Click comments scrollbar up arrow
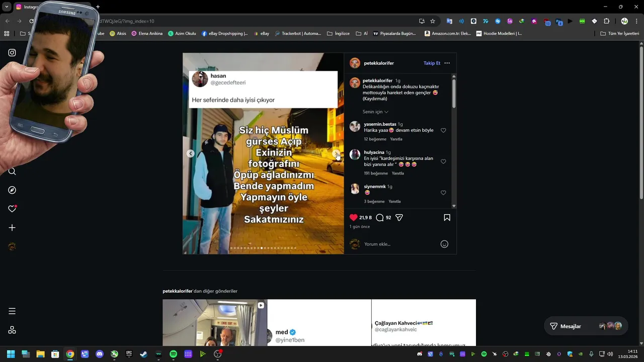 pos(454,76)
